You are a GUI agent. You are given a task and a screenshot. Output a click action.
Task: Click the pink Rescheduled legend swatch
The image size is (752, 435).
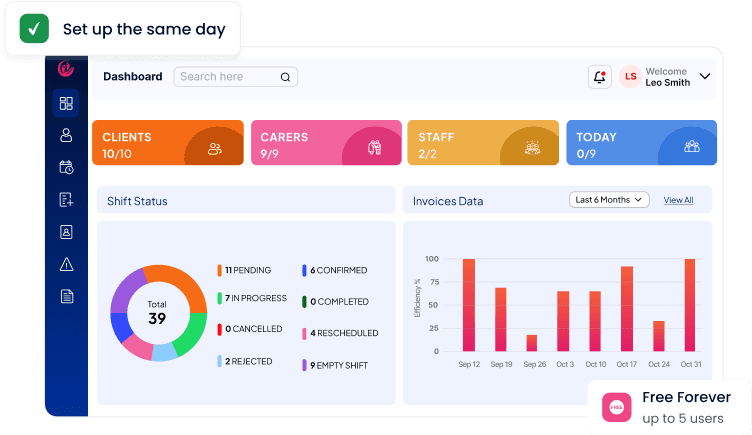point(304,334)
